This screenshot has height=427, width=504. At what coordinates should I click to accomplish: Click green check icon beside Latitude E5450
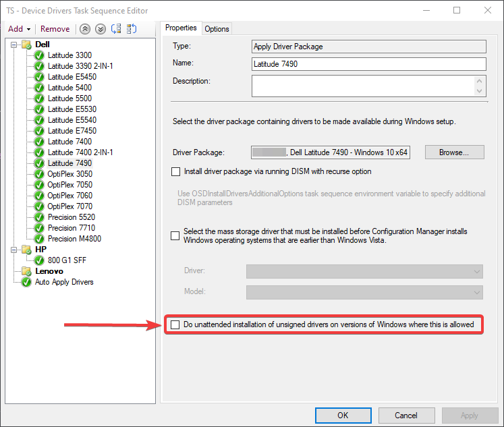(39, 77)
